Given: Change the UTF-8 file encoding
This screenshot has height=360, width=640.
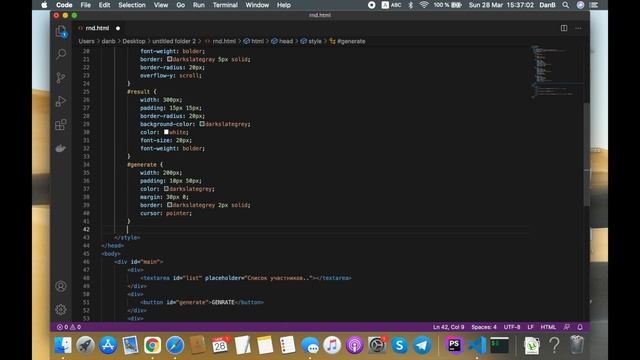Looking at the screenshot, I should [x=512, y=327].
